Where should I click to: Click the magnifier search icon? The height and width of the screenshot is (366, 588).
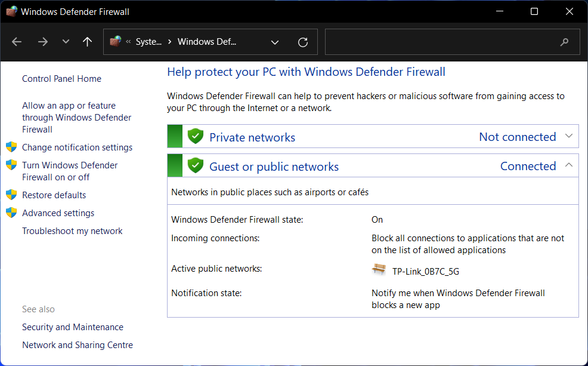click(564, 42)
